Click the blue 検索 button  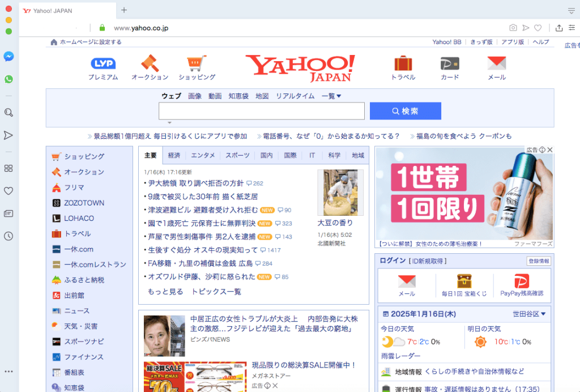[x=406, y=111]
